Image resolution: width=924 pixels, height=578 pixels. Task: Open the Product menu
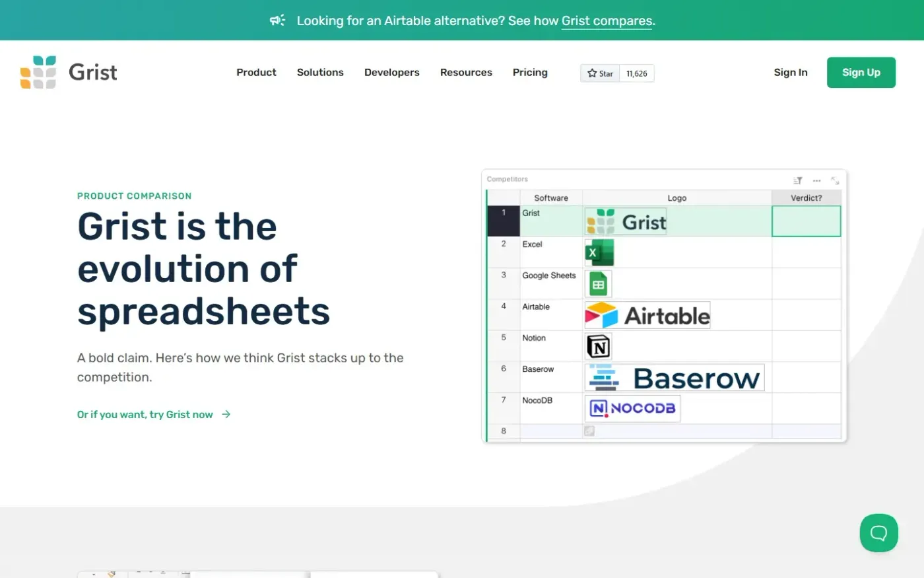pyautogui.click(x=256, y=72)
